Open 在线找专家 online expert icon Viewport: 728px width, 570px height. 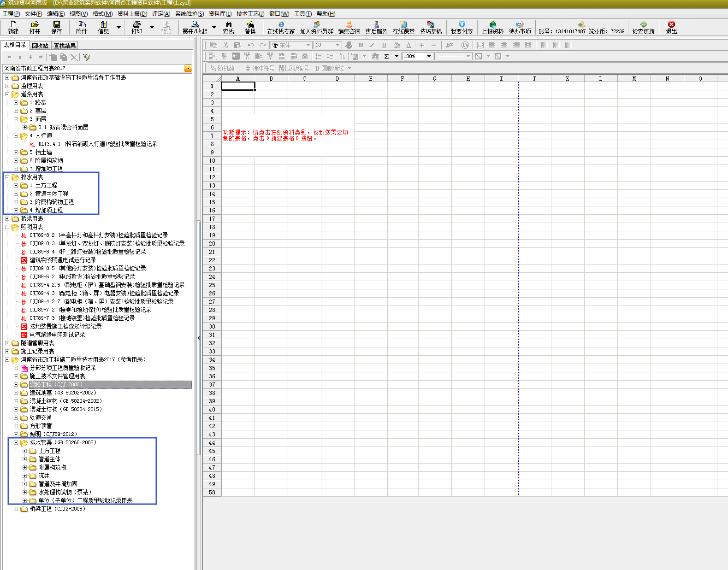point(281,27)
